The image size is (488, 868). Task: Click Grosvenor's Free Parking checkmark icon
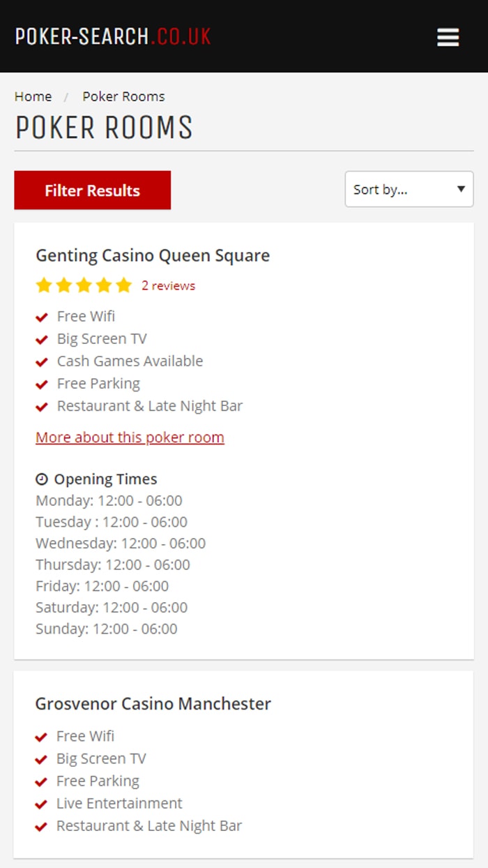pos(41,781)
